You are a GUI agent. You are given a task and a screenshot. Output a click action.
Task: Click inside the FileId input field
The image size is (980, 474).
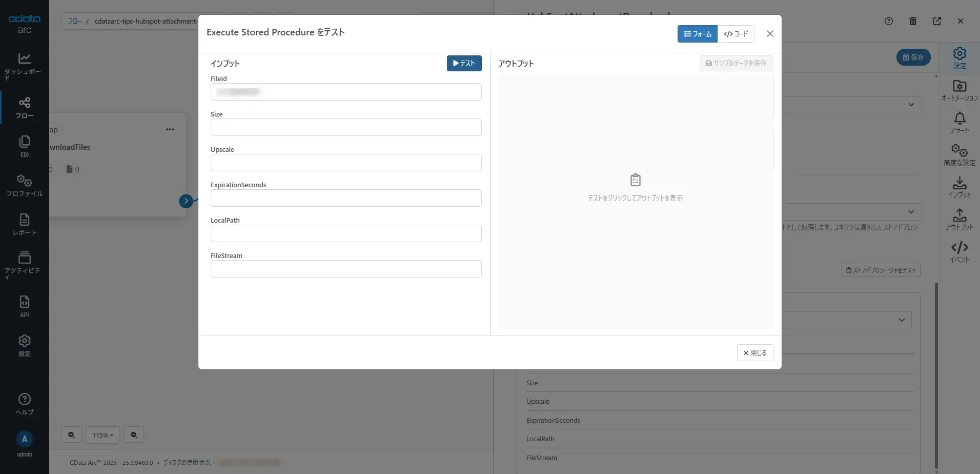click(346, 92)
